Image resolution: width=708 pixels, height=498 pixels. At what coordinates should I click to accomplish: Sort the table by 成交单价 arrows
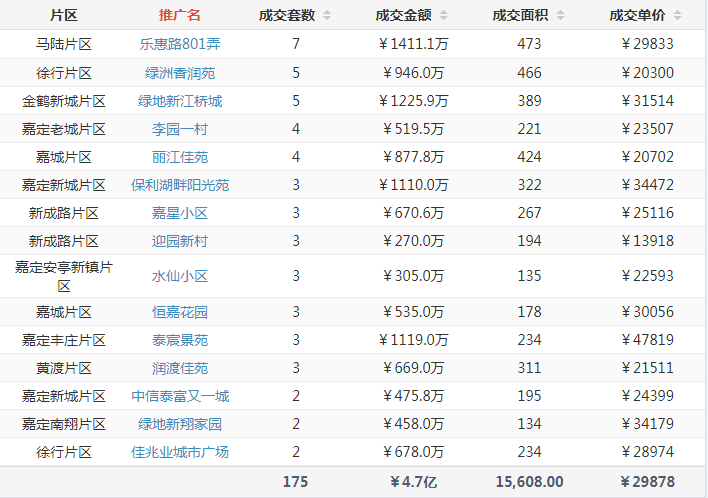[677, 15]
